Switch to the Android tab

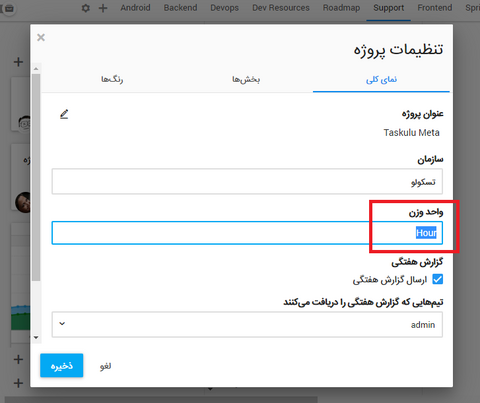click(135, 8)
